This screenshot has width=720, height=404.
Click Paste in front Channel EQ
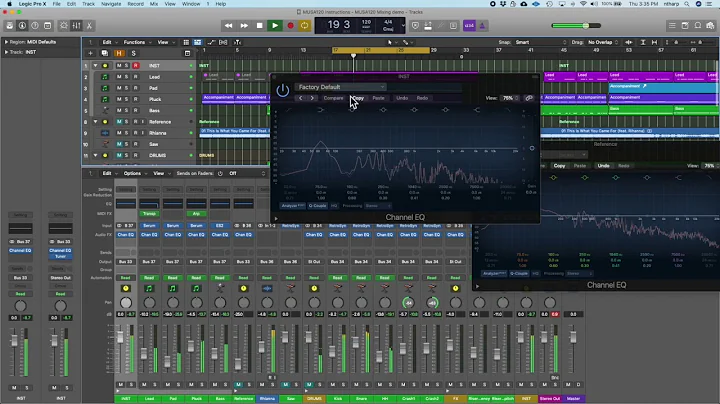point(378,98)
